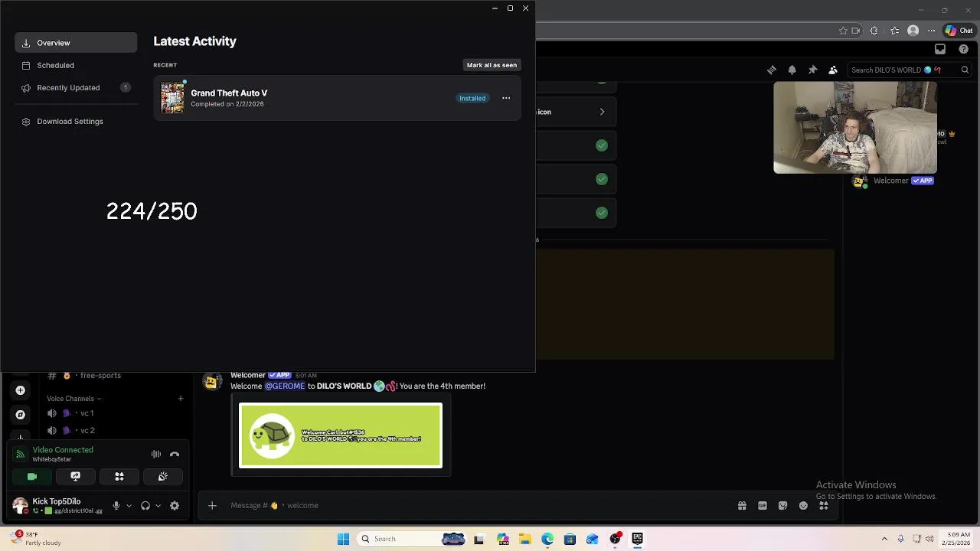Open the Copilot Chat button in Edge

pyautogui.click(x=959, y=31)
